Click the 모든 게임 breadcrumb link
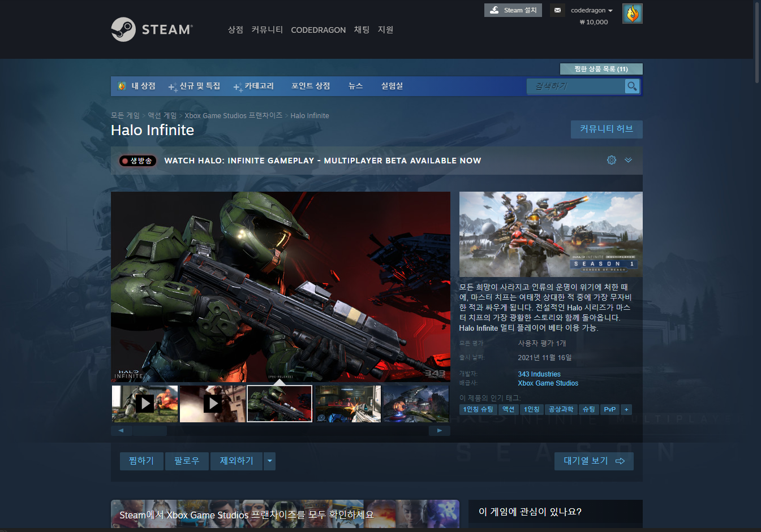The image size is (761, 532). (x=125, y=115)
